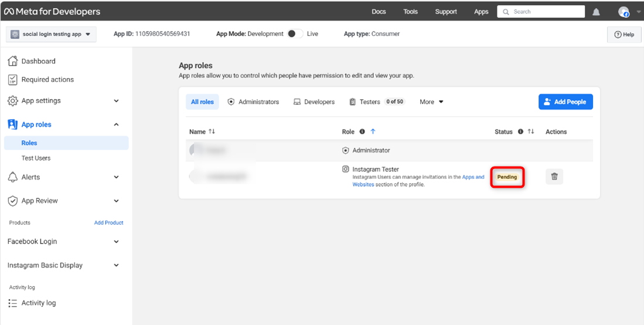
Task: Toggle App Mode from Development to Live
Action: pyautogui.click(x=295, y=34)
